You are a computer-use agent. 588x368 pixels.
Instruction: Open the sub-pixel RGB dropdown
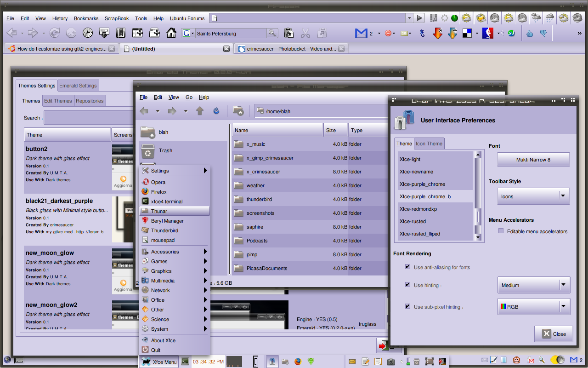coord(534,307)
